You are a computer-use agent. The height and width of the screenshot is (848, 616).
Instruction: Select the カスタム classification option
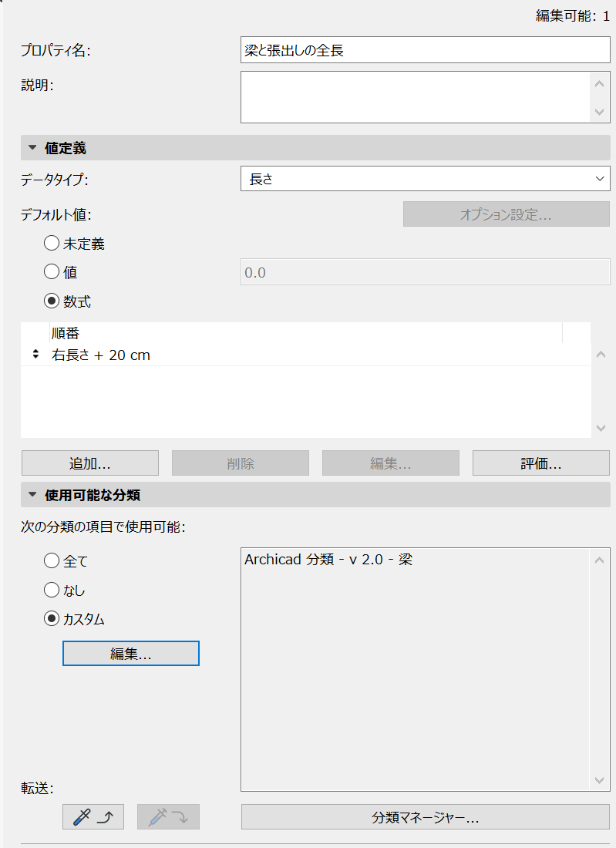point(52,619)
